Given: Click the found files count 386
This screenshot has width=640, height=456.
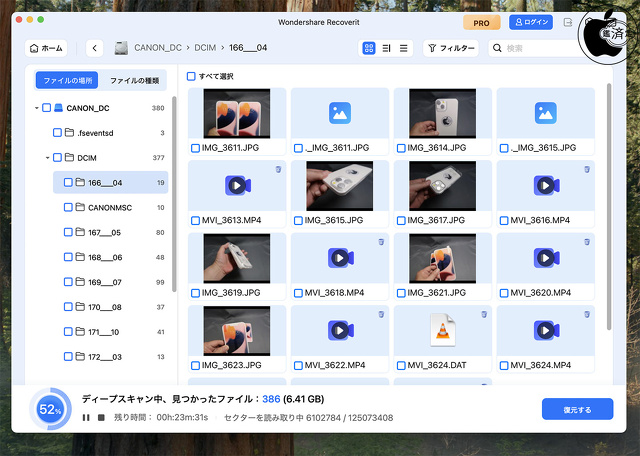Looking at the screenshot, I should click(271, 399).
